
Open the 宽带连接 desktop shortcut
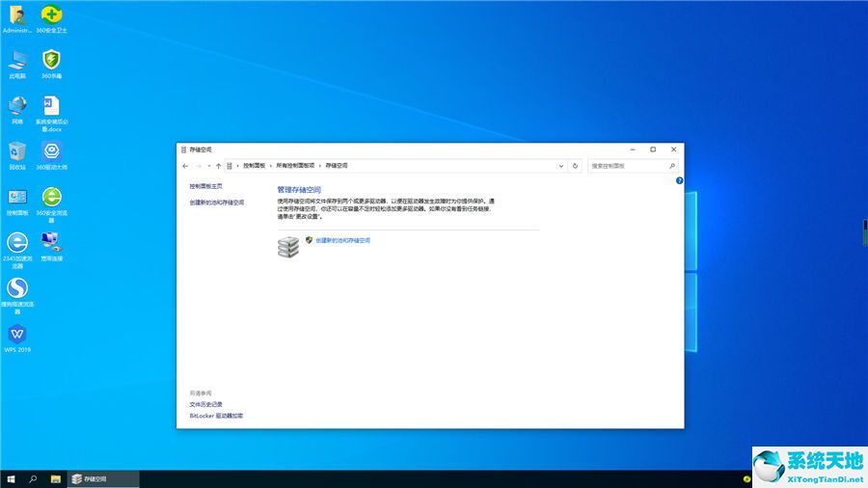click(x=51, y=242)
